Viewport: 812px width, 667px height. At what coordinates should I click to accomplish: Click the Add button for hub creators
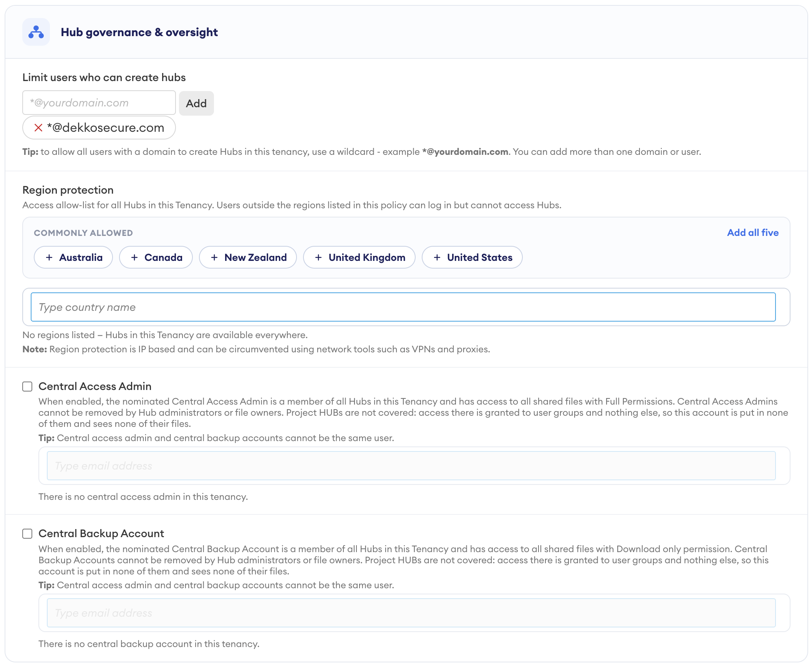point(196,103)
